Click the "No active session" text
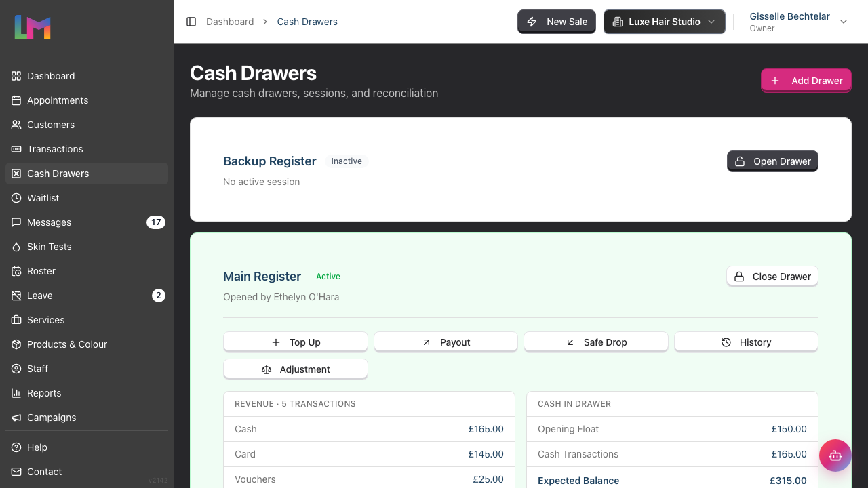This screenshot has height=488, width=868. [x=262, y=182]
